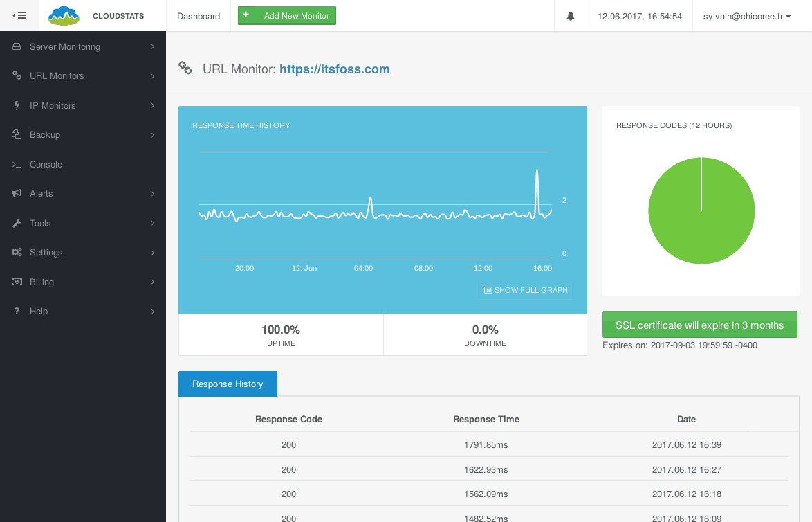Viewport: 812px width, 522px height.
Task: Click Add New Monitor button
Action: pyautogui.click(x=287, y=15)
